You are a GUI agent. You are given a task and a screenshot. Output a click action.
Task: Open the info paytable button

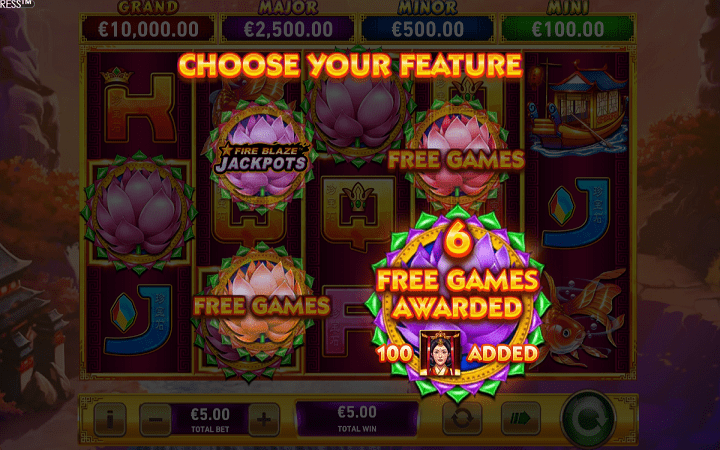[x=110, y=419]
